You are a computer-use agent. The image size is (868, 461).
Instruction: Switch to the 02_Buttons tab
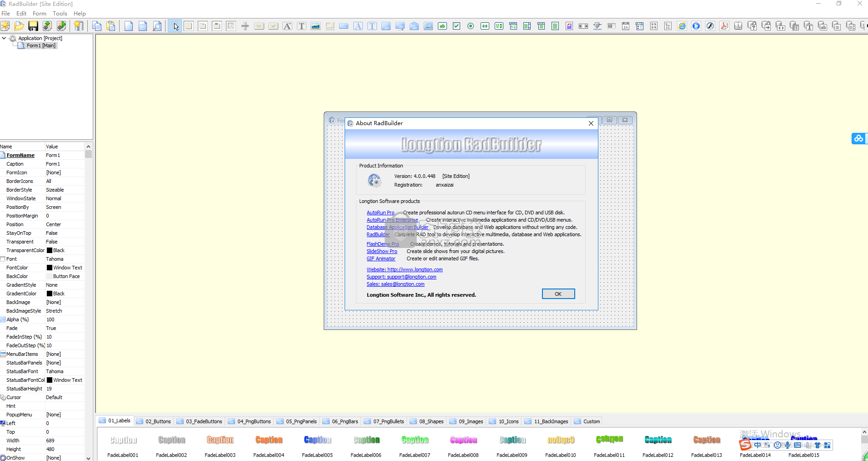(x=154, y=421)
